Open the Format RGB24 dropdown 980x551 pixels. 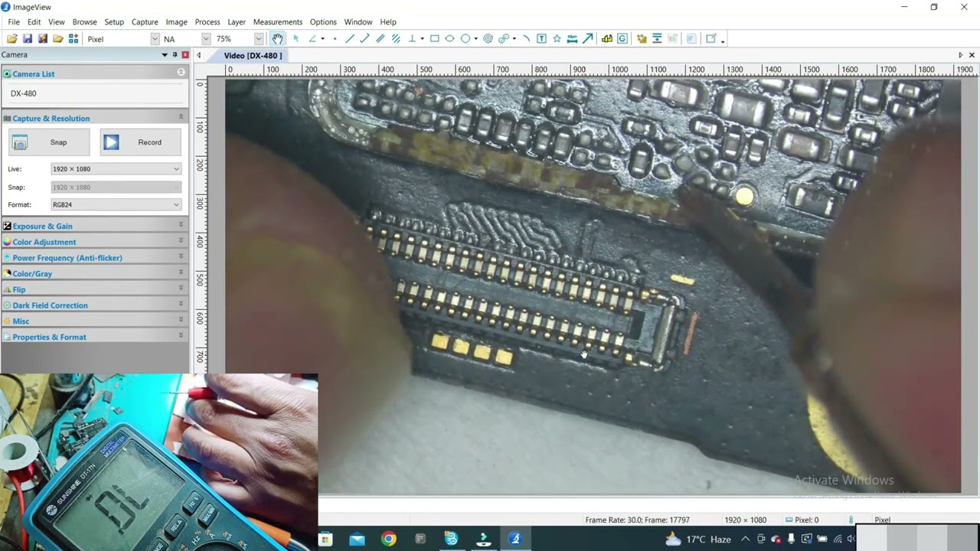116,205
